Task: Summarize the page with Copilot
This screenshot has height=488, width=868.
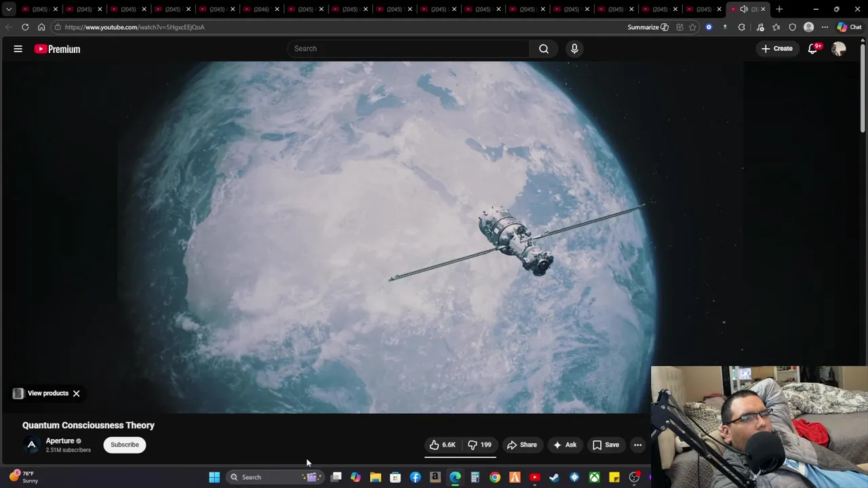Action: (x=648, y=27)
